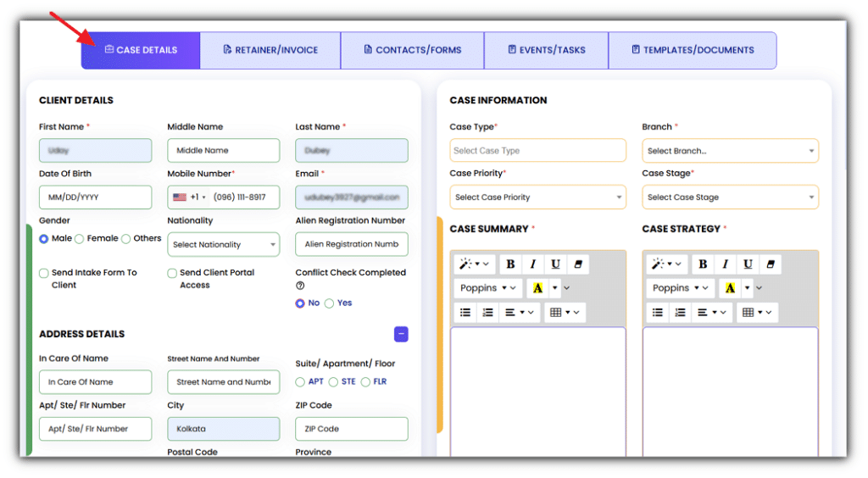Screen dimensions: 868x478
Task: Click the Mobile Number phone field
Action: 224,197
